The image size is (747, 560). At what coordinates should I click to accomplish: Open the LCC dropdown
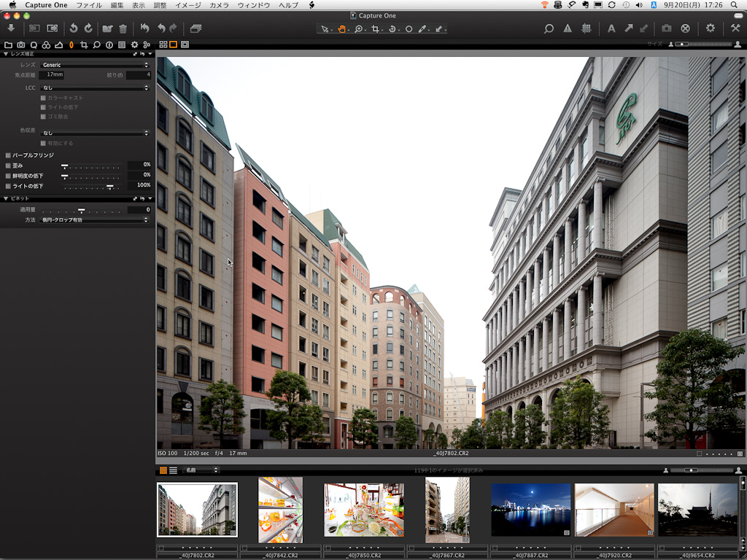pyautogui.click(x=95, y=87)
